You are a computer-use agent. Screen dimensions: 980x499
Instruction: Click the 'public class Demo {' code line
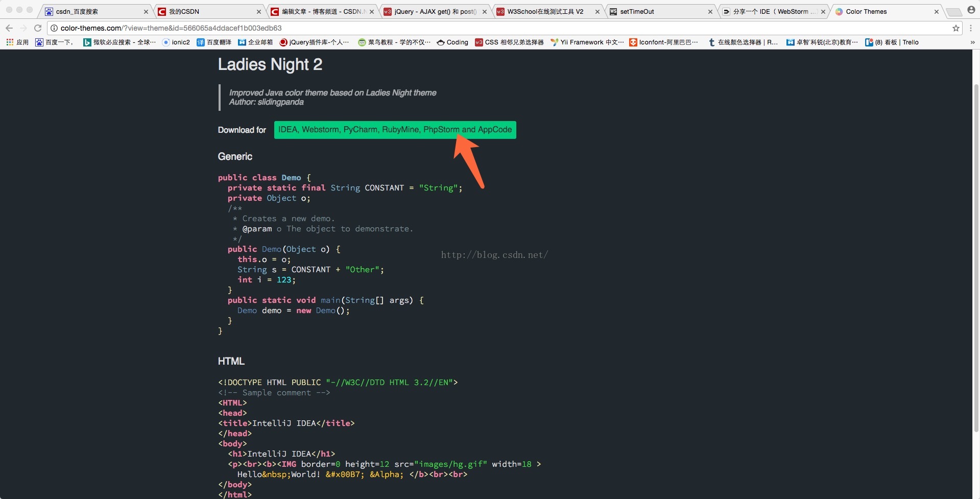265,178
